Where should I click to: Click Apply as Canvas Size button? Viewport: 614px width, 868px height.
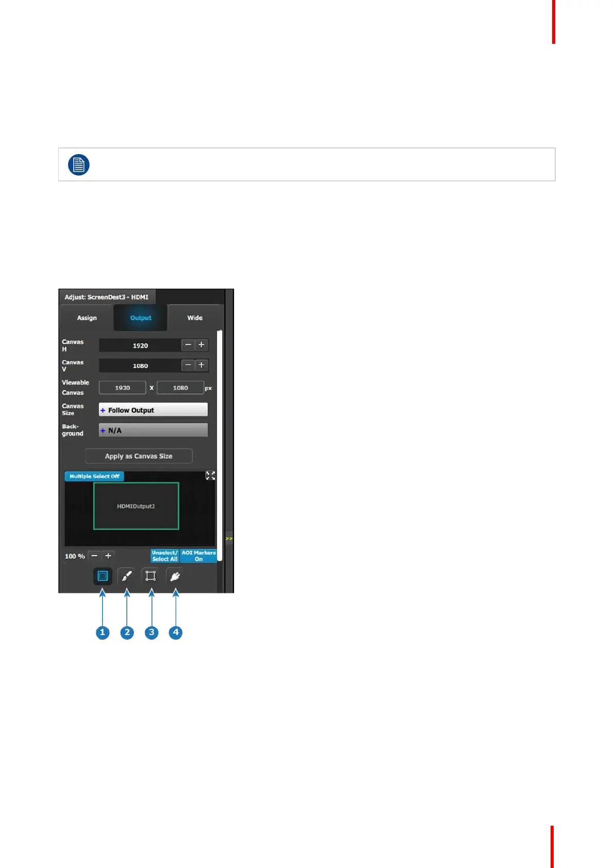(139, 456)
